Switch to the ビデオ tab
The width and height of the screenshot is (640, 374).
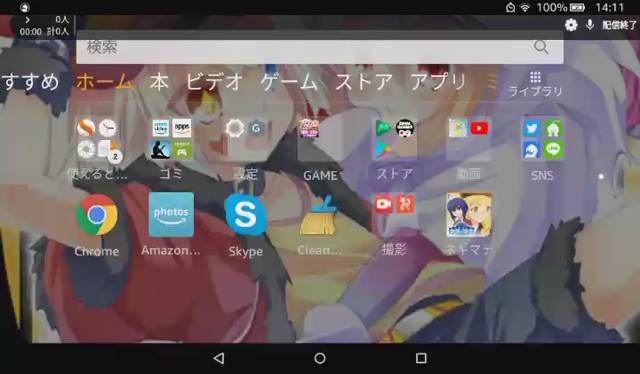(x=215, y=82)
